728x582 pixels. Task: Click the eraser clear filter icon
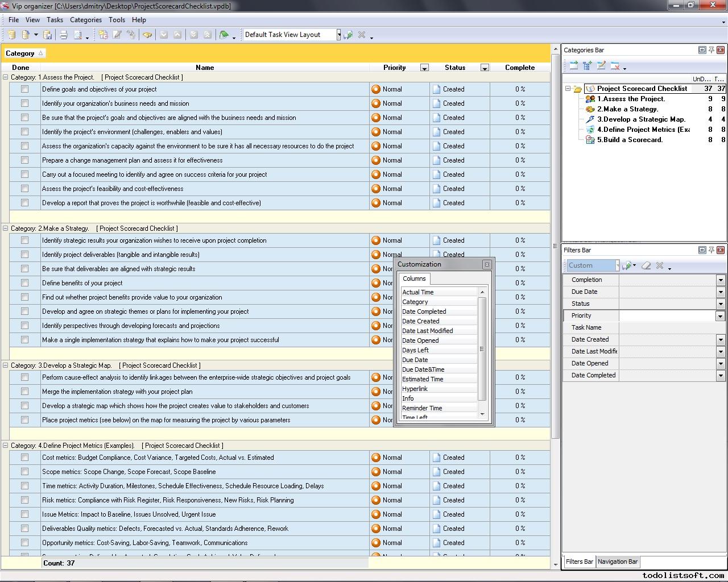click(x=646, y=265)
